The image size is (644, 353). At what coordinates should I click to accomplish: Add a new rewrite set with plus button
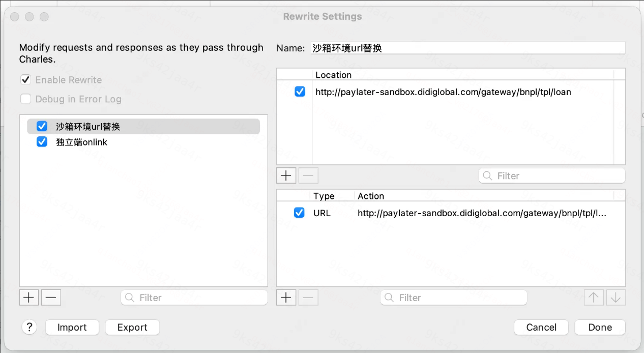click(29, 298)
